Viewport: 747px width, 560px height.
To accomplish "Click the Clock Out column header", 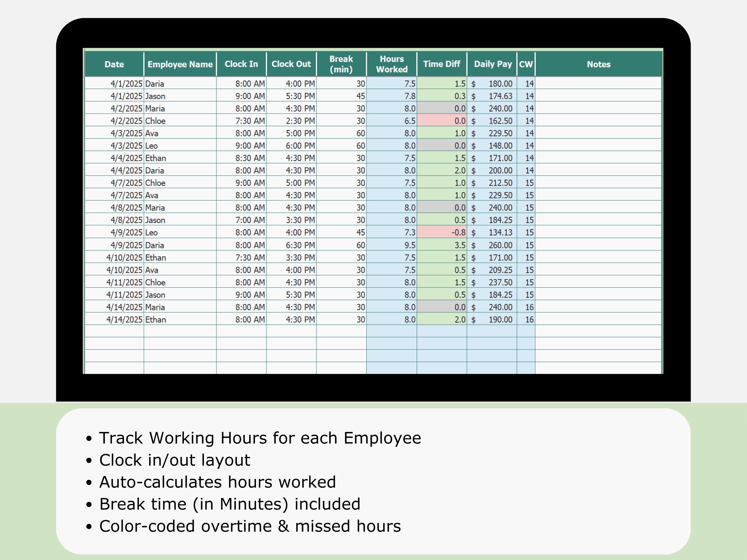I will tap(291, 64).
